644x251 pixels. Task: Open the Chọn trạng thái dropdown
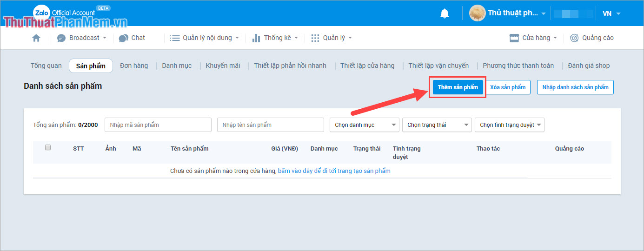pos(437,125)
